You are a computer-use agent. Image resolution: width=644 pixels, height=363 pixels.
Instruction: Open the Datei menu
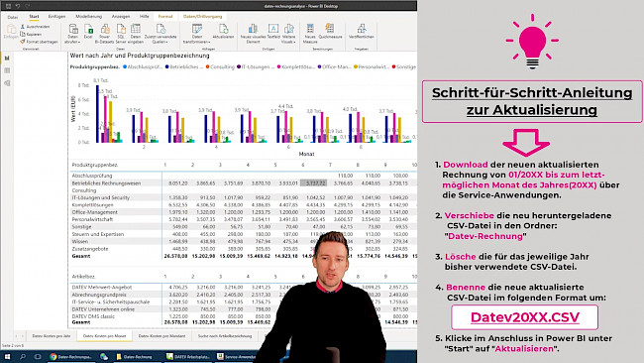[13, 17]
